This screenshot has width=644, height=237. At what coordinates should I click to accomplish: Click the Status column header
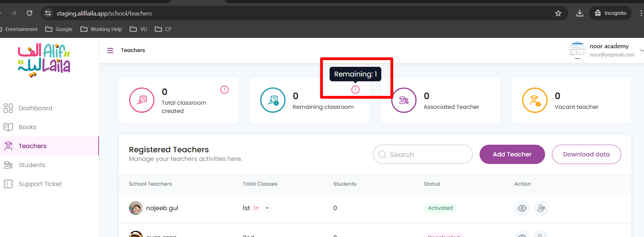[432, 184]
